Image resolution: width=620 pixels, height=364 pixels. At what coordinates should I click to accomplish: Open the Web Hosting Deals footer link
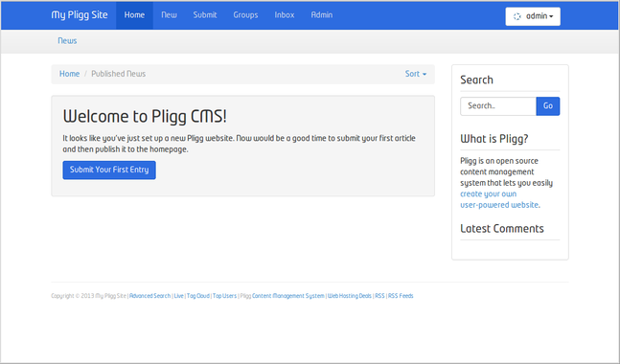(x=350, y=296)
